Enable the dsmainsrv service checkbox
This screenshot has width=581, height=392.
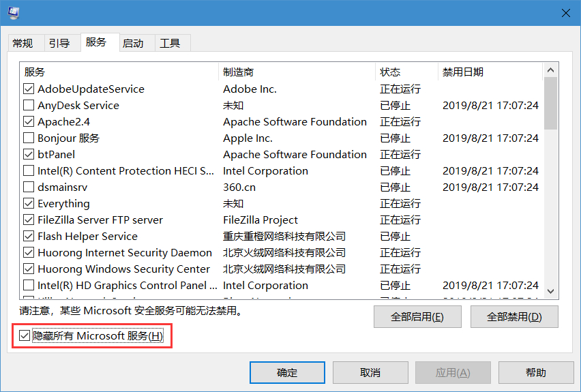click(29, 187)
